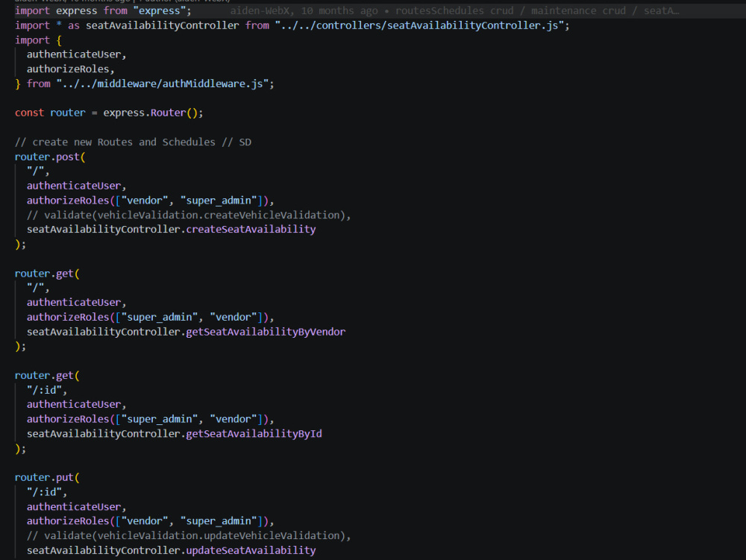Screen dimensions: 746x560
Task: Click the router.post( line
Action: [x=50, y=157]
